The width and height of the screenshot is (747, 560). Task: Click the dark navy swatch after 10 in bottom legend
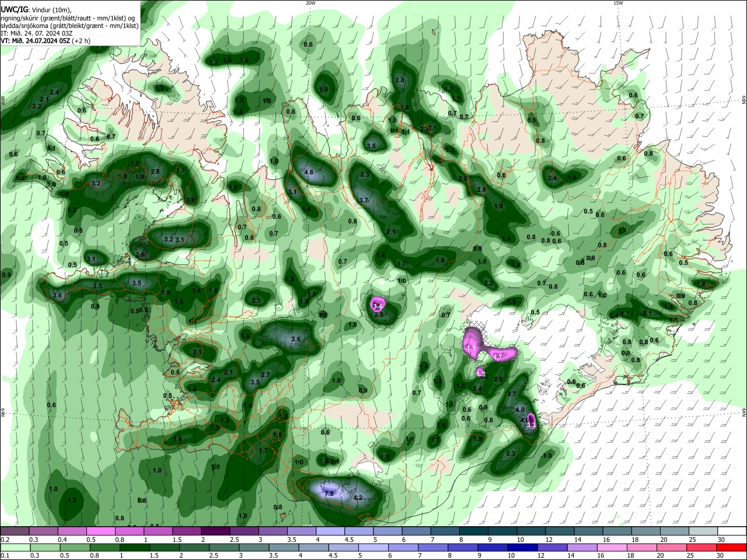[x=522, y=547]
